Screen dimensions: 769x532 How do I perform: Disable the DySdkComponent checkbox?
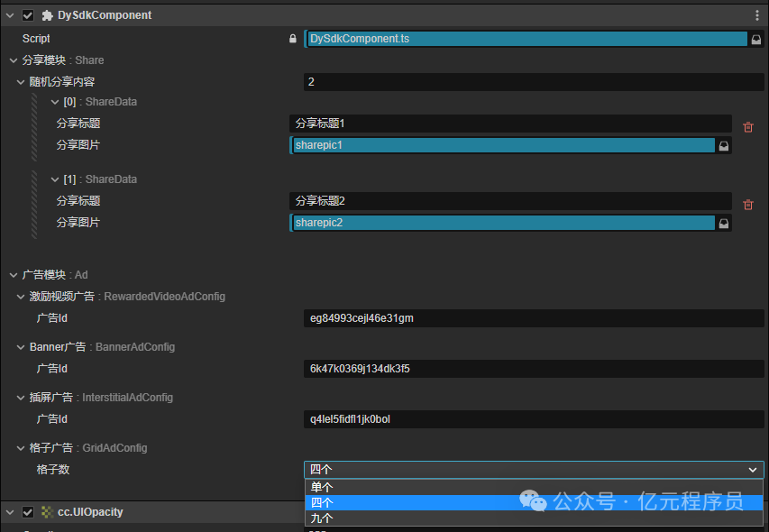click(27, 15)
